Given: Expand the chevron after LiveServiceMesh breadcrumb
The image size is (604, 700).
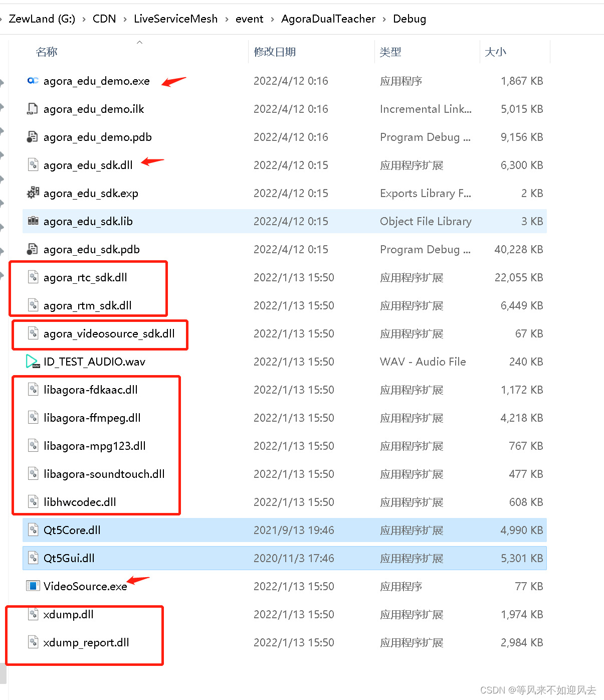Looking at the screenshot, I should [227, 19].
